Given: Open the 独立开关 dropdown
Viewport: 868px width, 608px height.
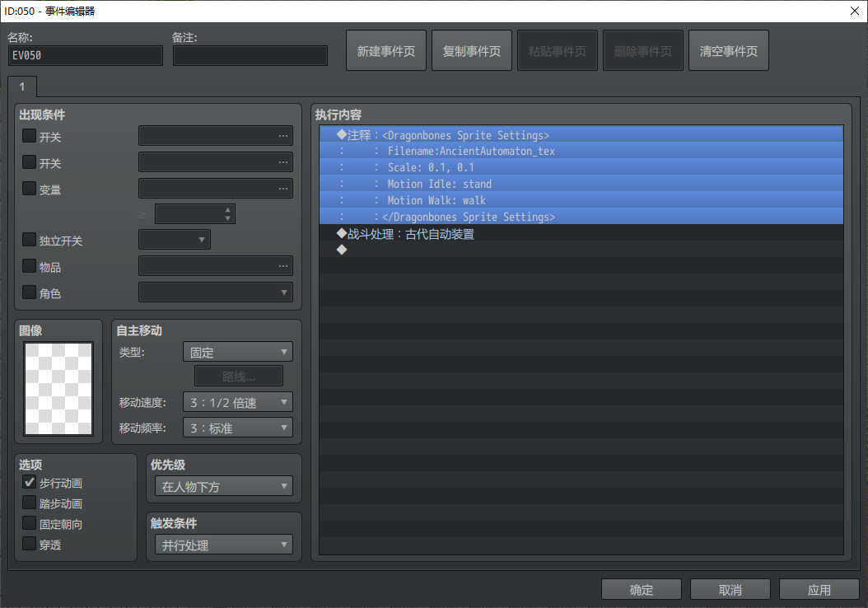Looking at the screenshot, I should (175, 240).
